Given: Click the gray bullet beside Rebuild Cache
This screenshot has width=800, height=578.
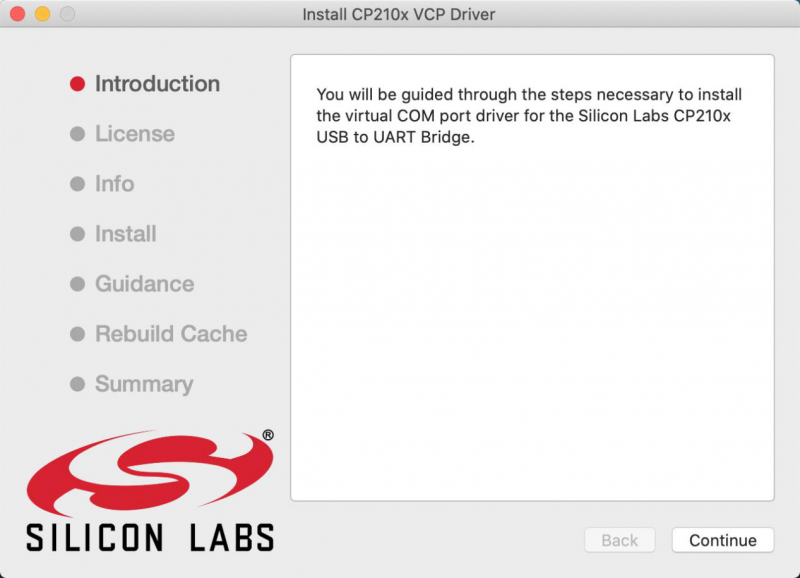Looking at the screenshot, I should coord(78,334).
